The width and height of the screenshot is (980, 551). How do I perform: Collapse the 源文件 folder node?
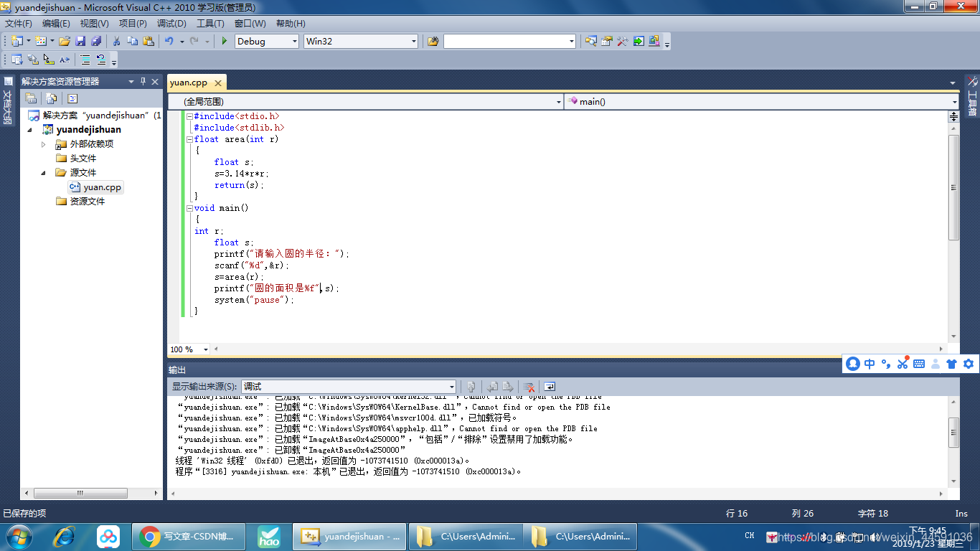tap(43, 173)
